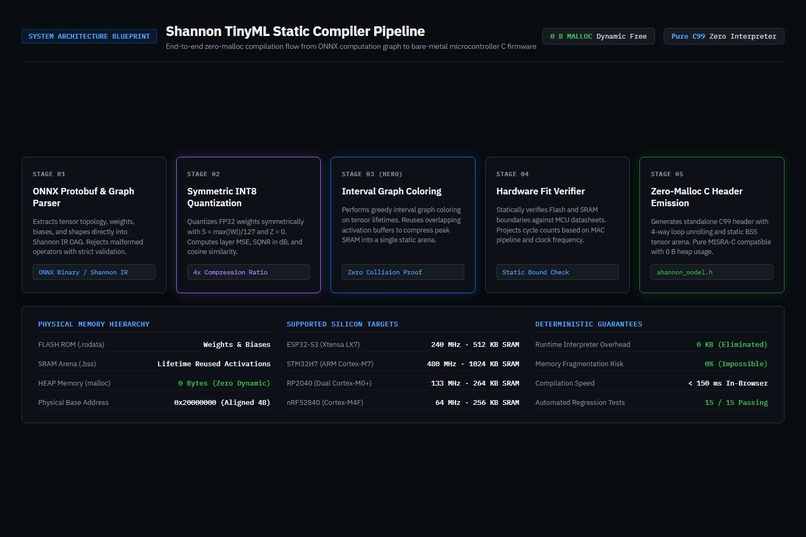This screenshot has width=806, height=537.
Task: Click the Stage 02 description starting 'Quantizes FP32 weights'
Action: point(246,236)
